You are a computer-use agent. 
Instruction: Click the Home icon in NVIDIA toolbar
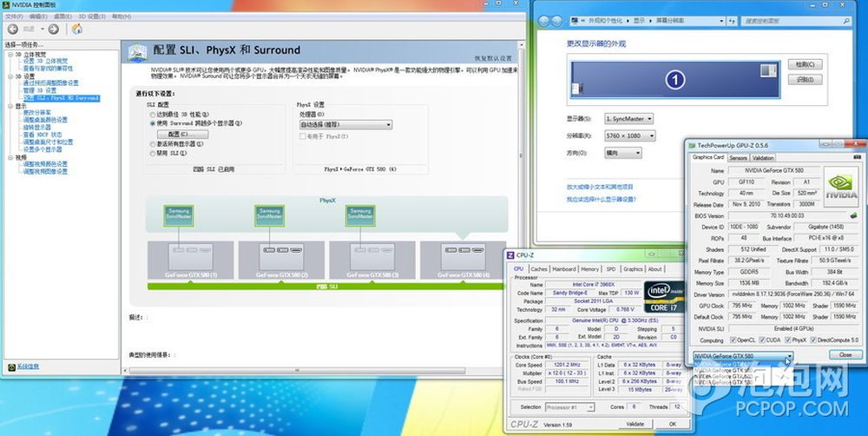click(77, 30)
